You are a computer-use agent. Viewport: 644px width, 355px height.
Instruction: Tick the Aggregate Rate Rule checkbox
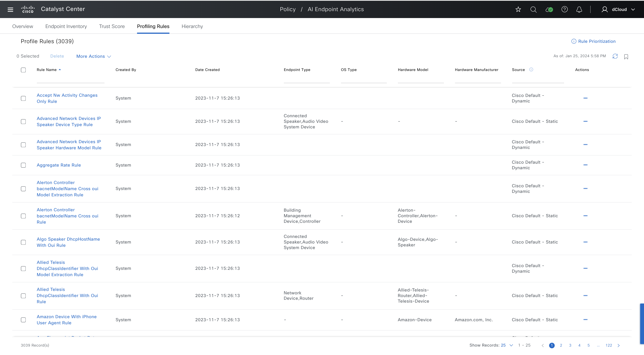pos(23,165)
